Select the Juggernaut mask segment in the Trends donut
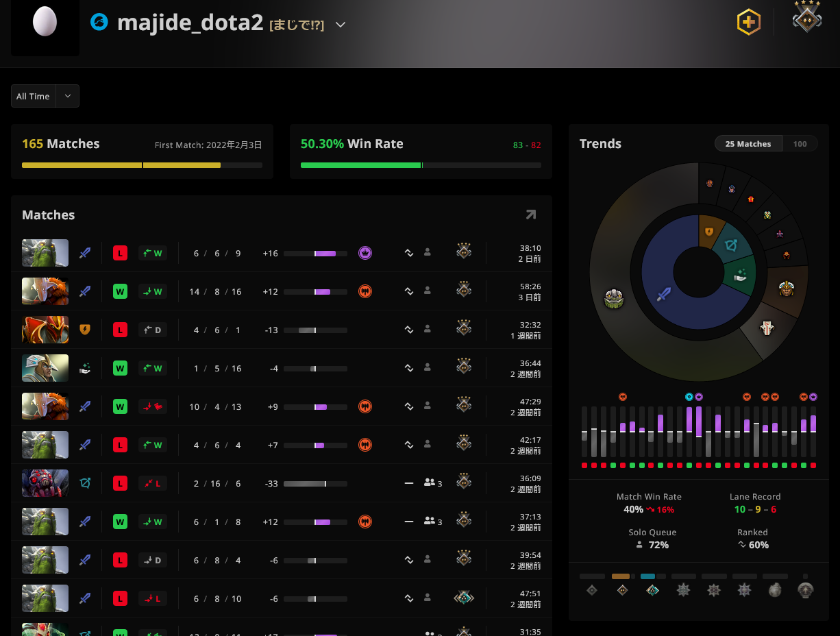Screen dimensions: 840x636 coord(767,328)
